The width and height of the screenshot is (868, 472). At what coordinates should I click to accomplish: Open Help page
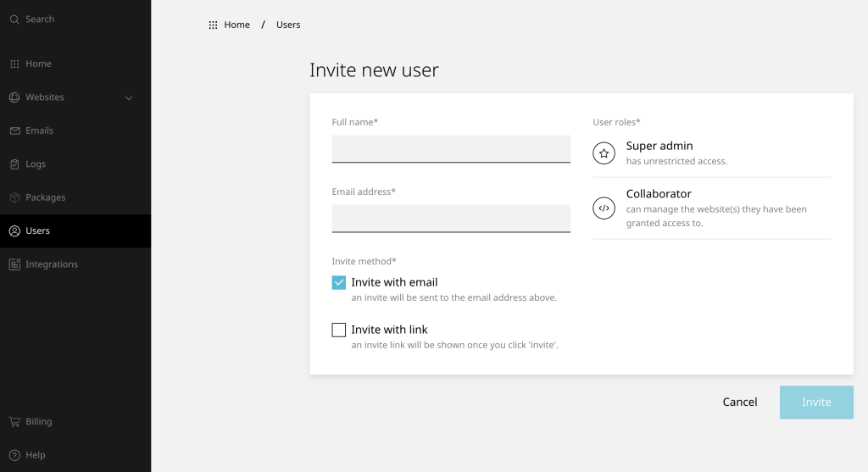[75, 455]
